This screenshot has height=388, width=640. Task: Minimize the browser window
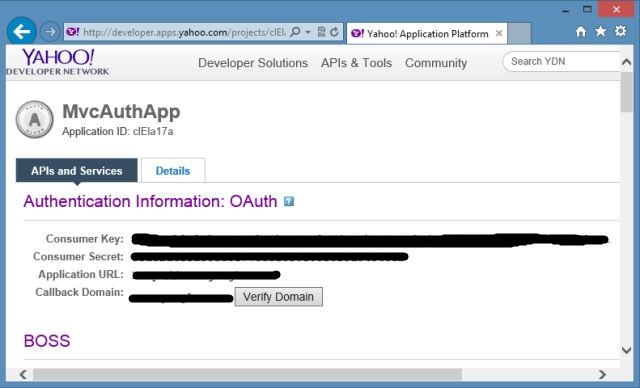565,10
